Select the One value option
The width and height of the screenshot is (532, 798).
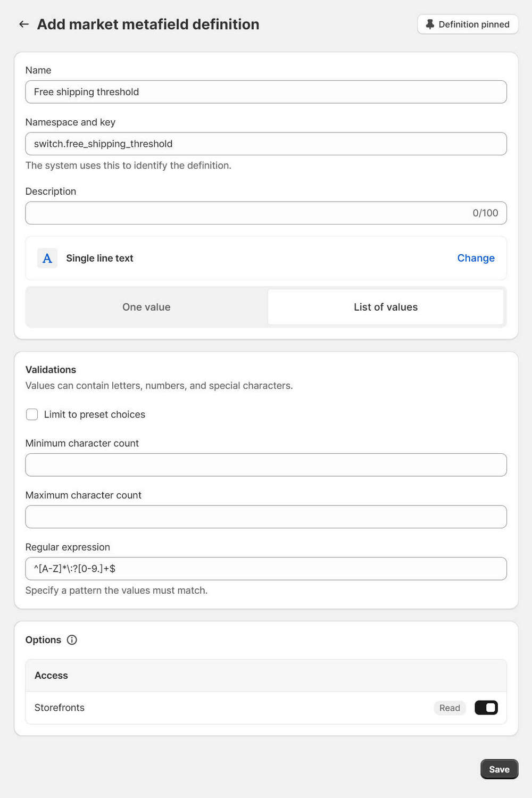point(146,307)
